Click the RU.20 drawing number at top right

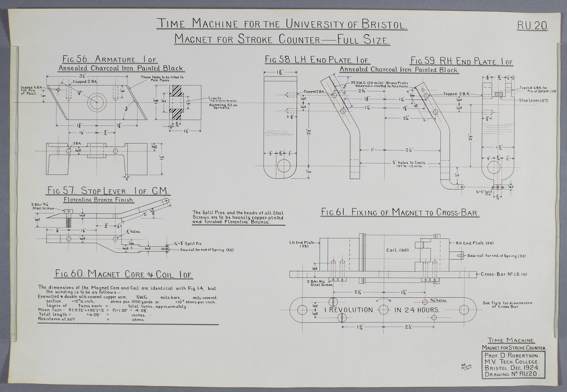pos(532,26)
